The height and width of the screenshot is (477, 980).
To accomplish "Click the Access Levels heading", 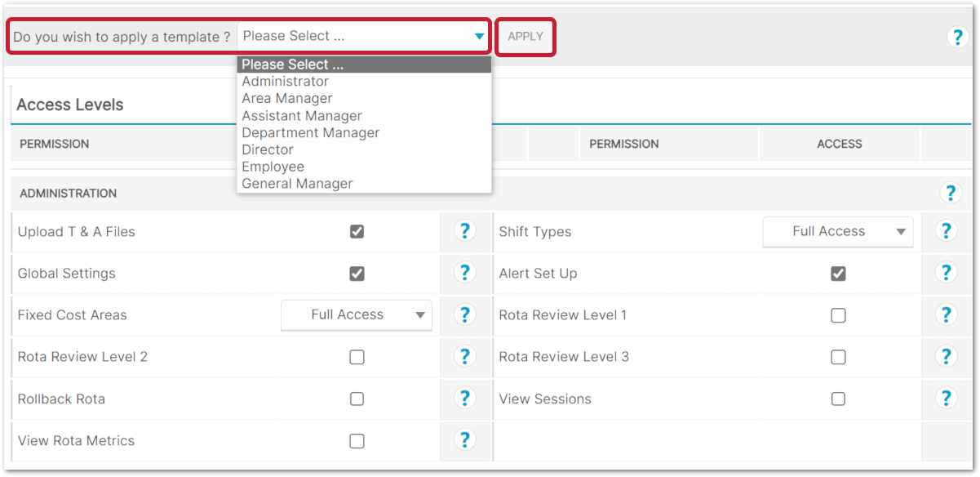I will [70, 105].
